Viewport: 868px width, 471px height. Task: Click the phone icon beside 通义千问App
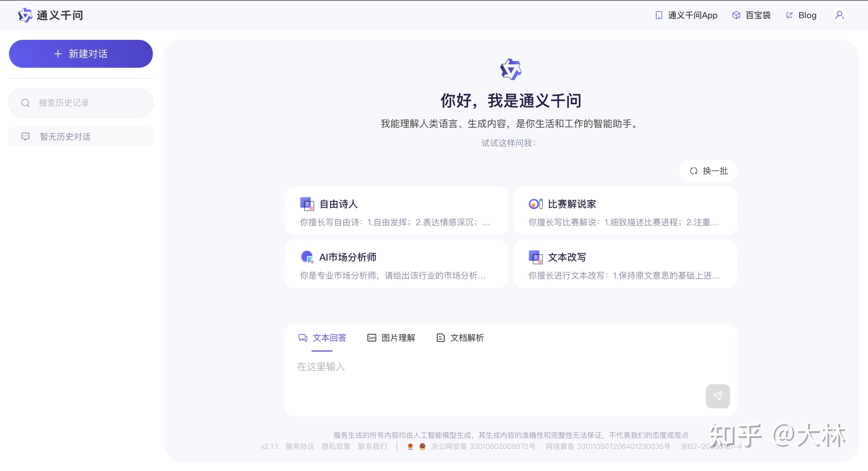659,15
